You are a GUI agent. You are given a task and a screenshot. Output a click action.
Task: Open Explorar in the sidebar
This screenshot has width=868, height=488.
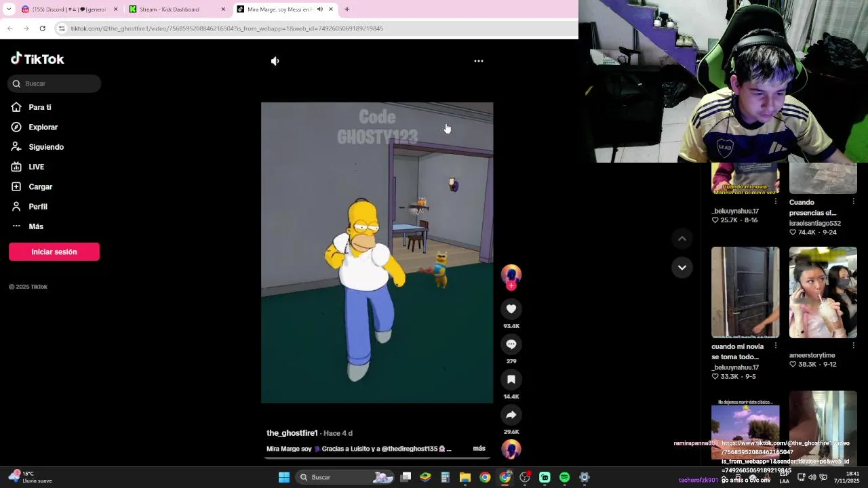coord(43,127)
